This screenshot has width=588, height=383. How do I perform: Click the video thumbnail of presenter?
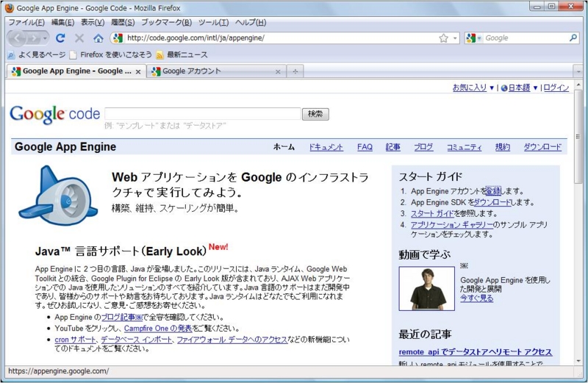click(x=427, y=288)
